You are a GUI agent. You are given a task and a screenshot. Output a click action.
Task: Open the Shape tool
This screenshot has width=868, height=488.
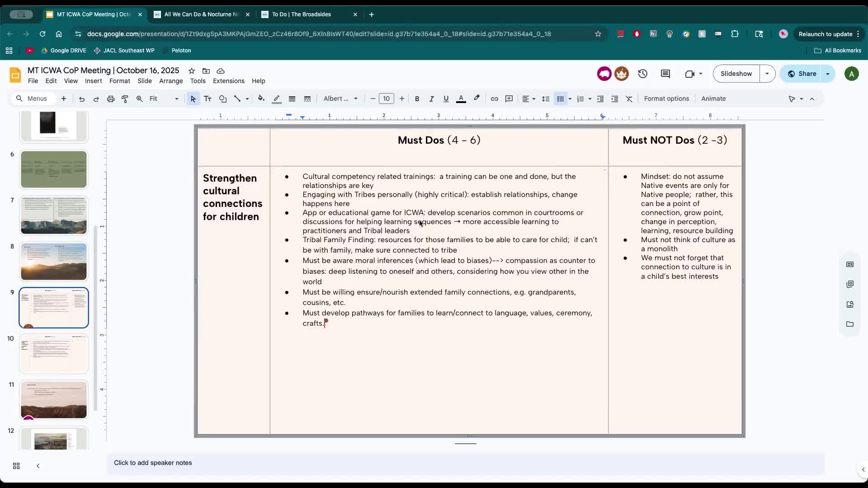[x=223, y=99]
